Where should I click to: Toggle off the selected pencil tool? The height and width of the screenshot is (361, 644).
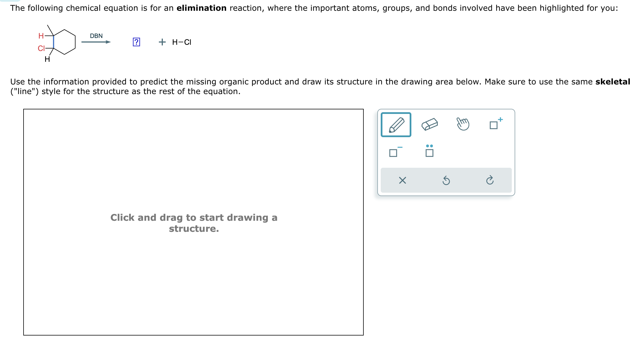[396, 125]
